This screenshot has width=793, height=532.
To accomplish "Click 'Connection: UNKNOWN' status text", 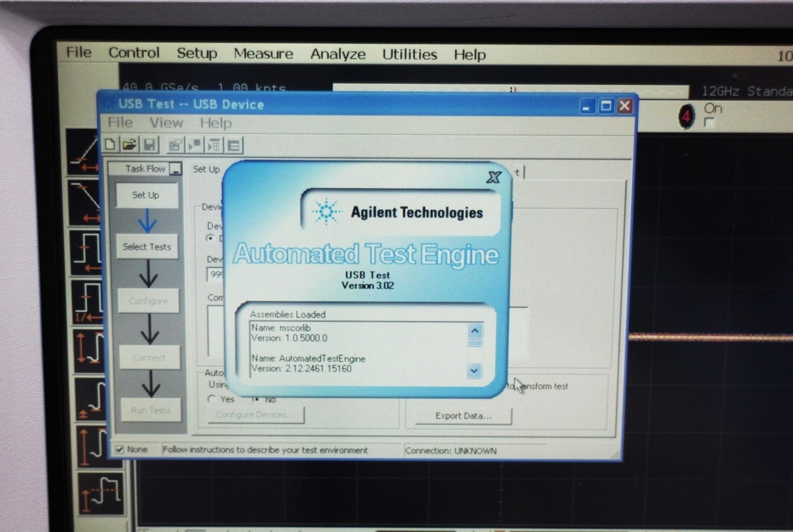I will (450, 451).
